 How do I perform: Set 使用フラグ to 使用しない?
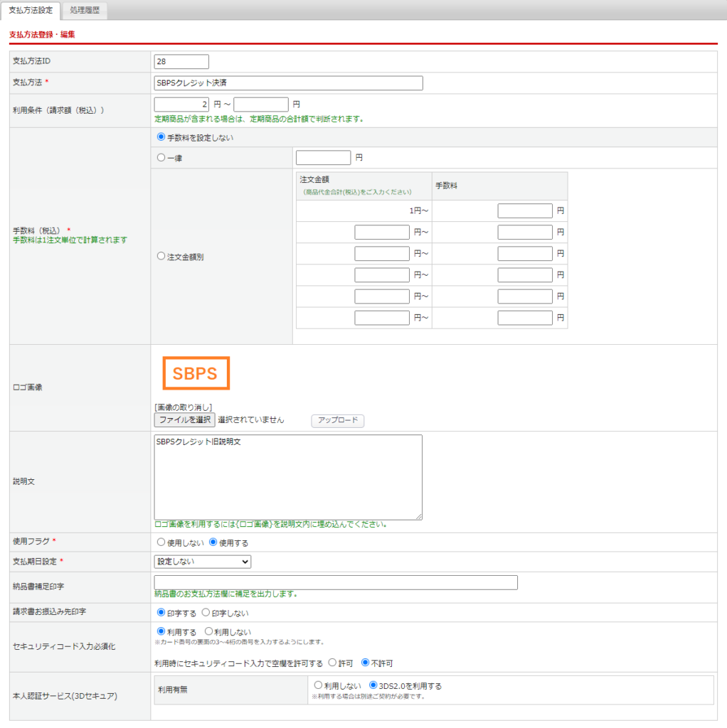point(161,542)
